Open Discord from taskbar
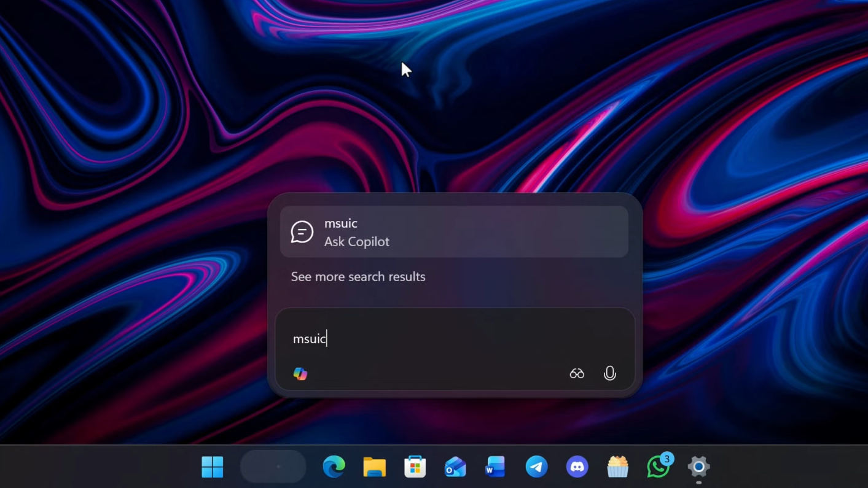The image size is (868, 488). (577, 467)
